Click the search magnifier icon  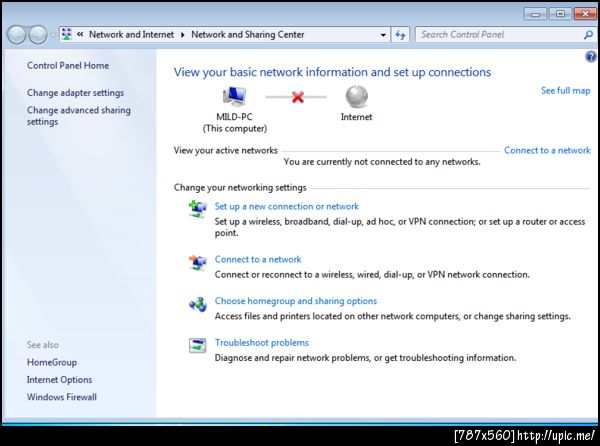click(x=588, y=35)
